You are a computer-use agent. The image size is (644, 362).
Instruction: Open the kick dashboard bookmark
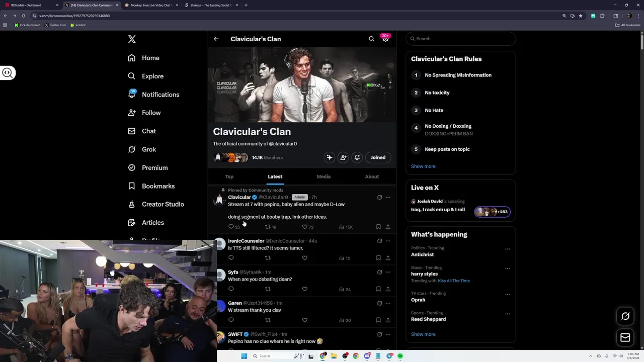pos(28,25)
